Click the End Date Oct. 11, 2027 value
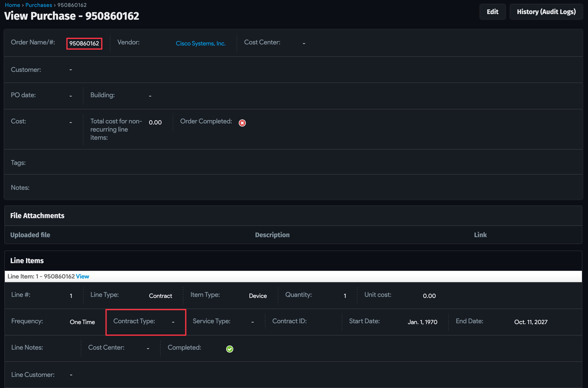The image size is (588, 388). [531, 322]
